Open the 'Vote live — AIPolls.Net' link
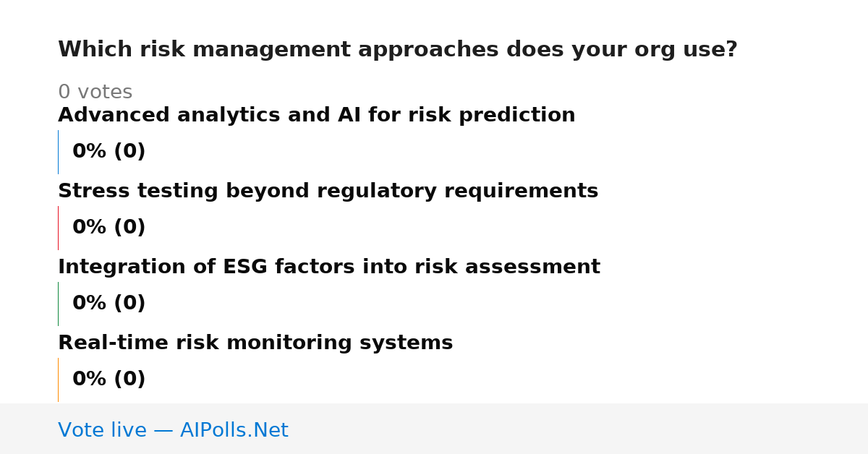Screen dimensions: 868x454 173,431
